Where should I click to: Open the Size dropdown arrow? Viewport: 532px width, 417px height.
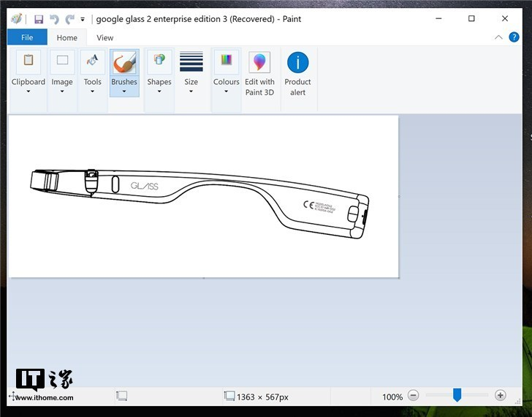[191, 91]
